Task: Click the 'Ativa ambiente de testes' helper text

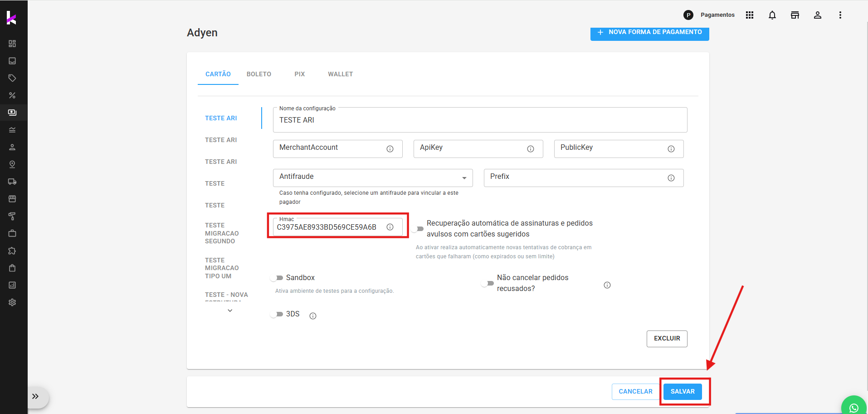Action: click(335, 291)
